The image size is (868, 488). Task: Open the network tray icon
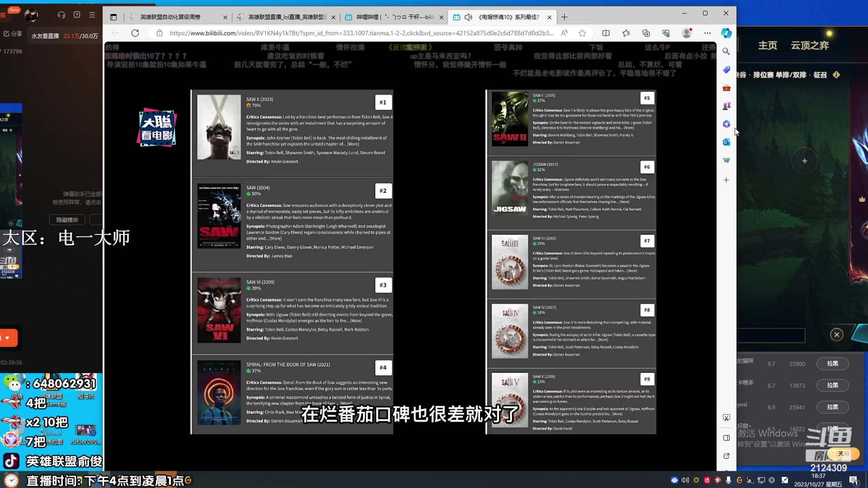(761, 480)
